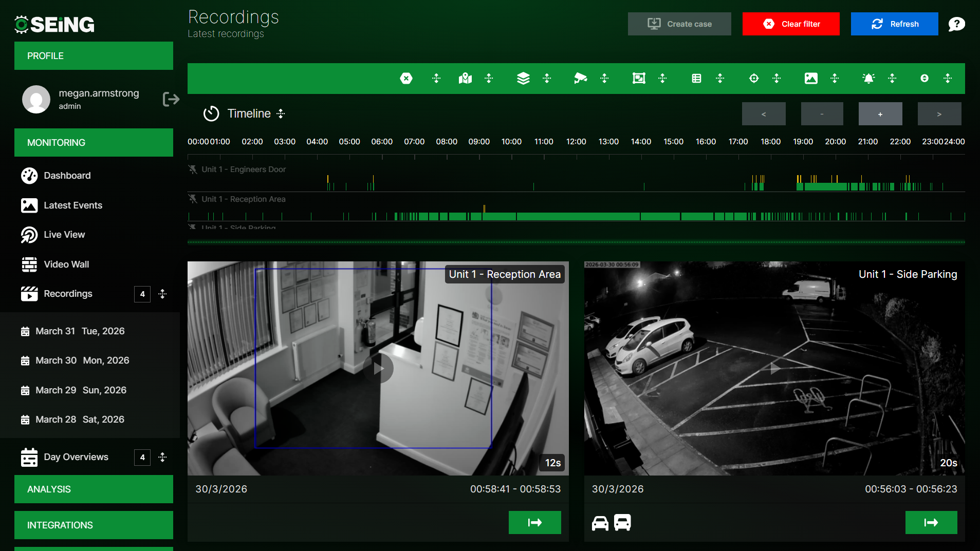Open the layers filter icon in the toolbar
Screen dimensions: 980x551
pyautogui.click(x=522, y=79)
